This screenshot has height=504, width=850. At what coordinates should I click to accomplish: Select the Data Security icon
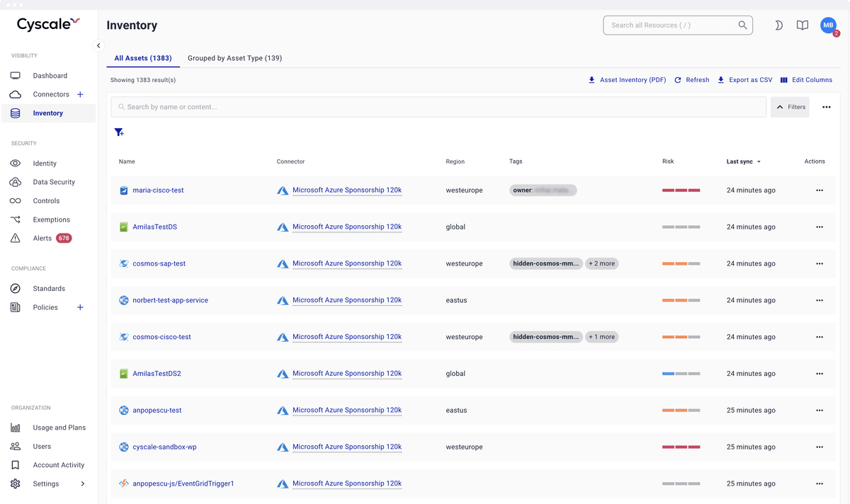coord(16,182)
